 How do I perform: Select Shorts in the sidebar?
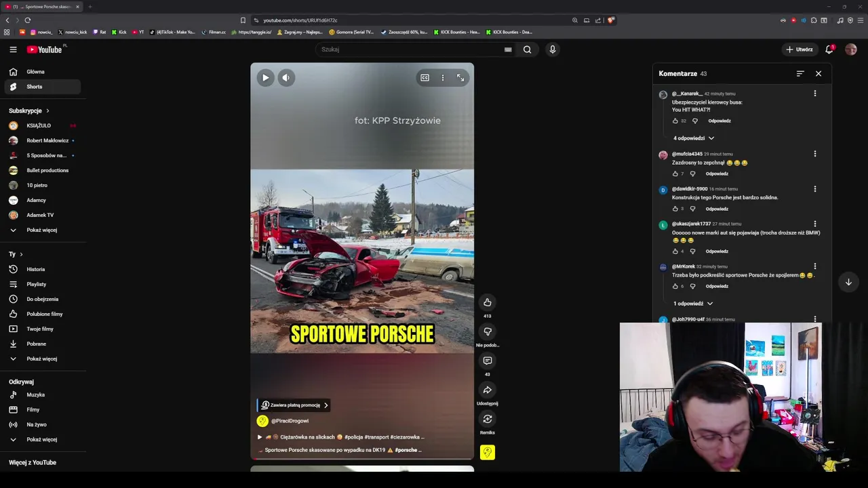point(43,87)
